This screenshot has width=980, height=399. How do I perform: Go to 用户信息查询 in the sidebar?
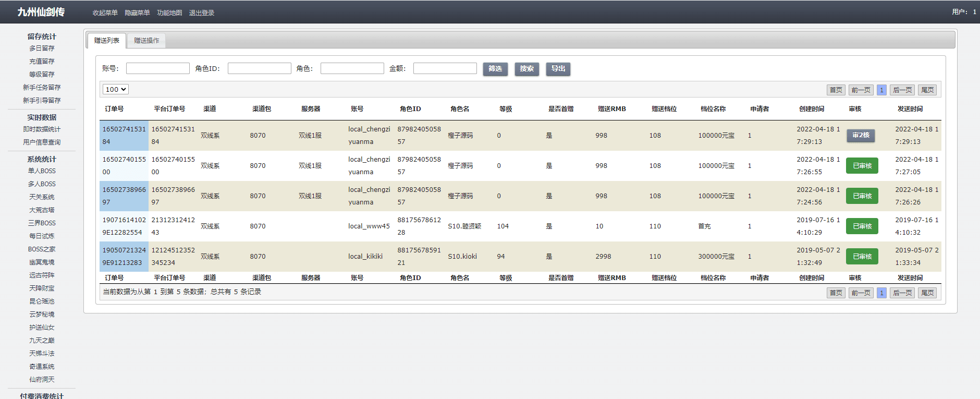pyautogui.click(x=42, y=142)
